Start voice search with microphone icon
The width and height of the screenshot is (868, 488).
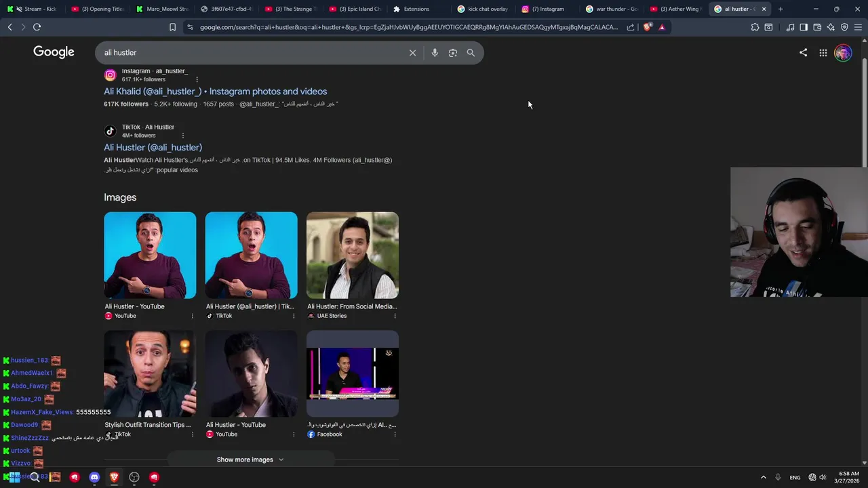(435, 53)
